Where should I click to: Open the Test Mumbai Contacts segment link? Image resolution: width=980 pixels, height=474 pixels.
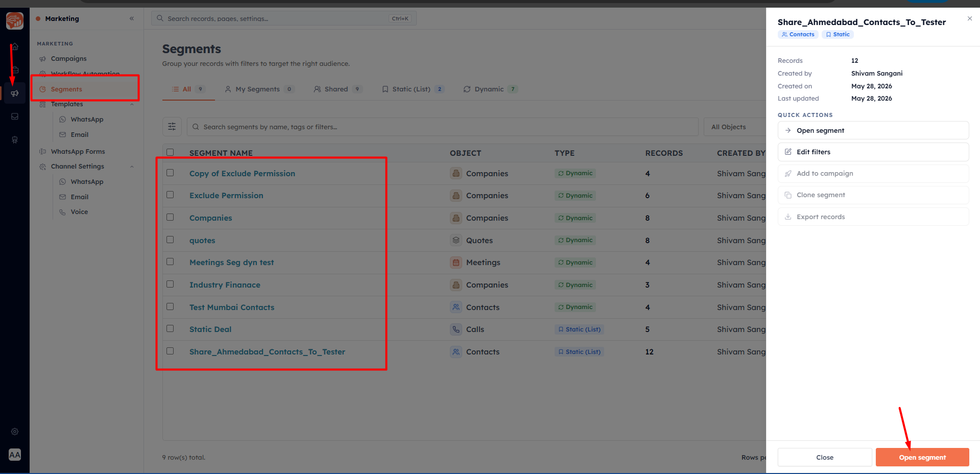pyautogui.click(x=232, y=307)
